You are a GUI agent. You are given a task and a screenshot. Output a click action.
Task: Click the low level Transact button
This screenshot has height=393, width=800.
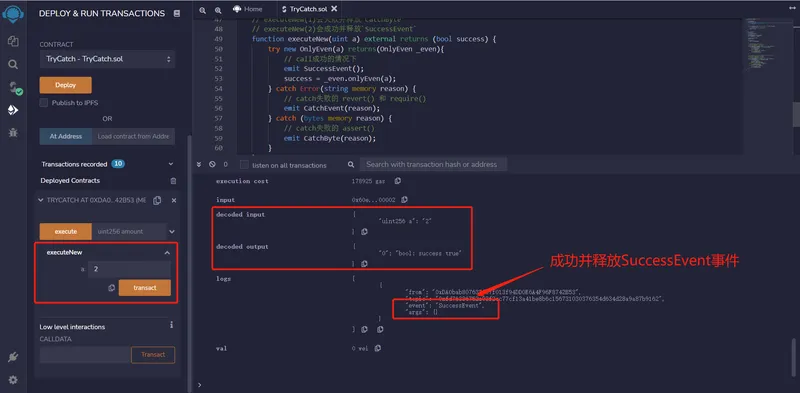click(x=153, y=355)
